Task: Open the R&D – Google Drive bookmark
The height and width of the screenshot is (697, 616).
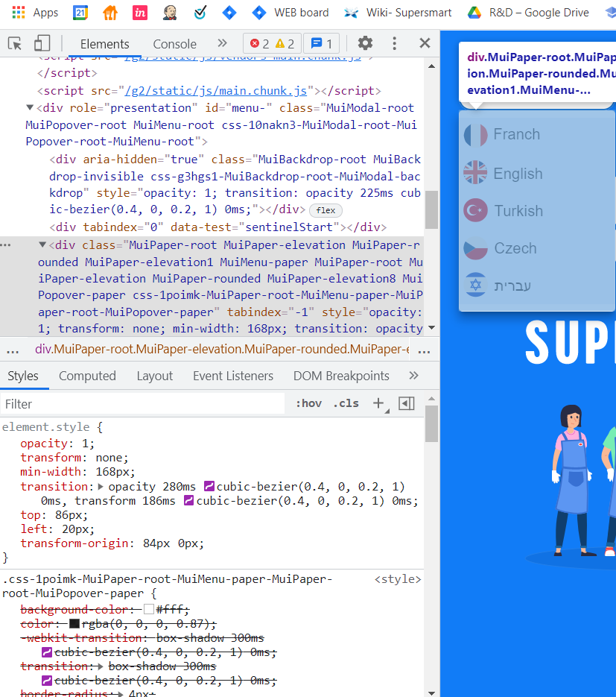Action: (x=529, y=13)
